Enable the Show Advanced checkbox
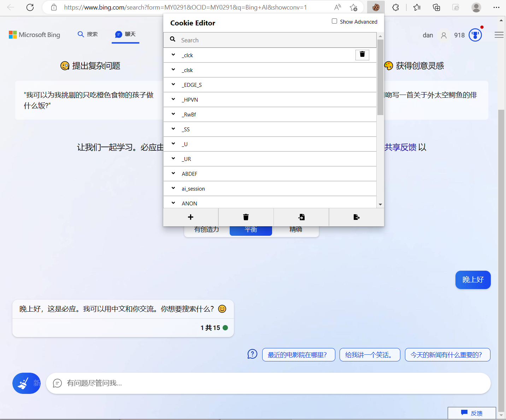Viewport: 506px width, 420px height. tap(334, 21)
